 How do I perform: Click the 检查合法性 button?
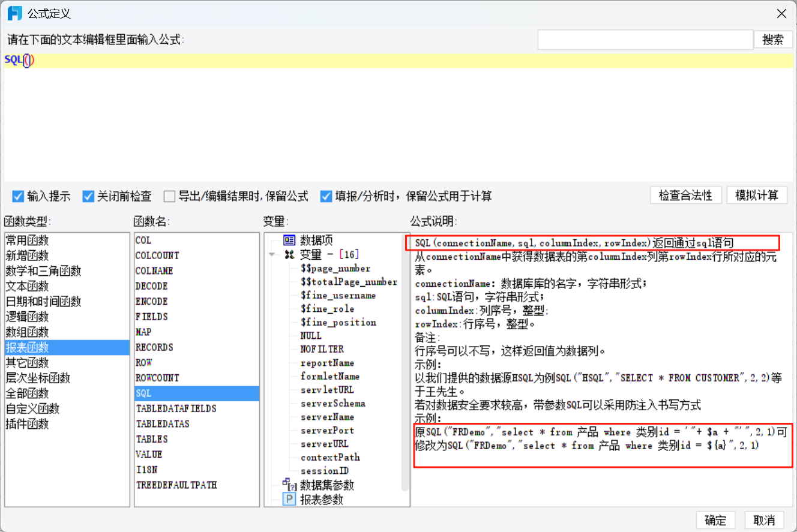pos(685,196)
